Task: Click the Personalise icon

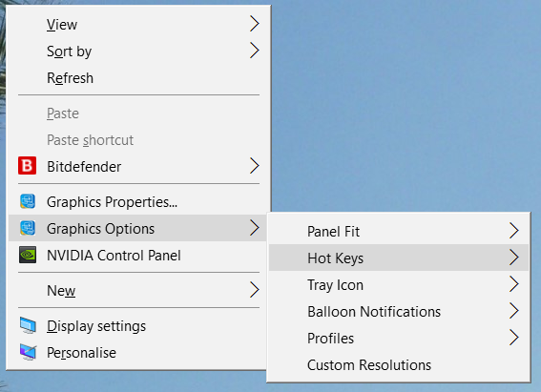Action: click(28, 352)
